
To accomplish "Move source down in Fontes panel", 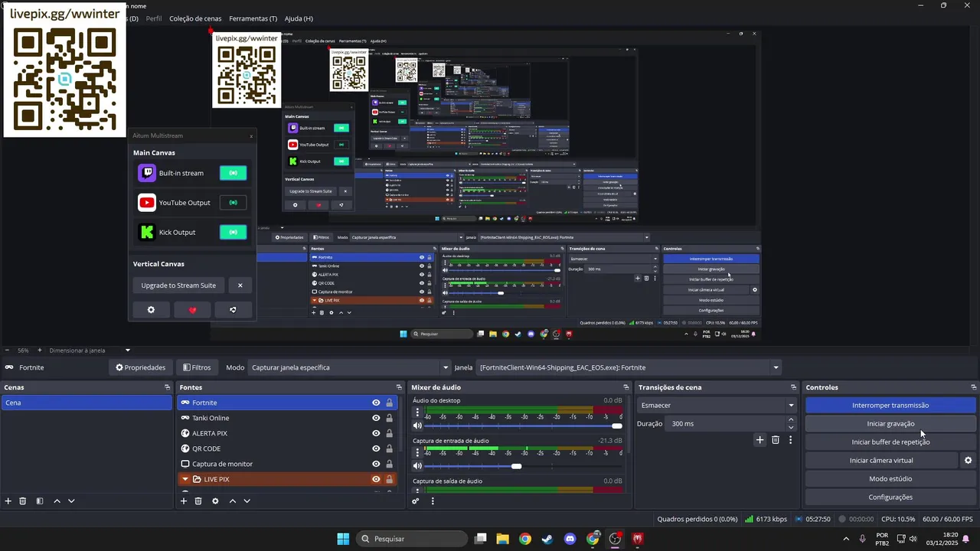I will (247, 501).
